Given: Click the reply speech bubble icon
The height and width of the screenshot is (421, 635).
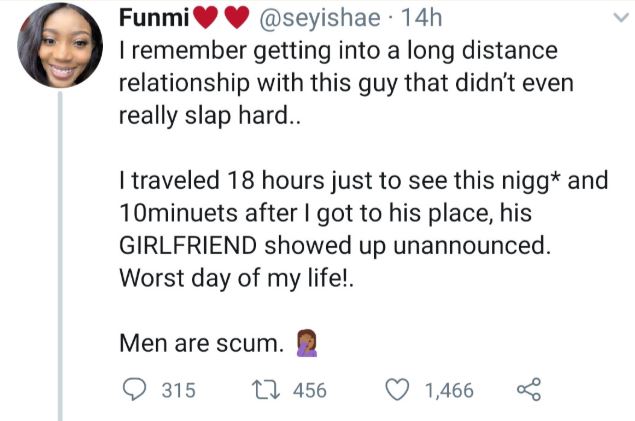Looking at the screenshot, I should (x=134, y=390).
